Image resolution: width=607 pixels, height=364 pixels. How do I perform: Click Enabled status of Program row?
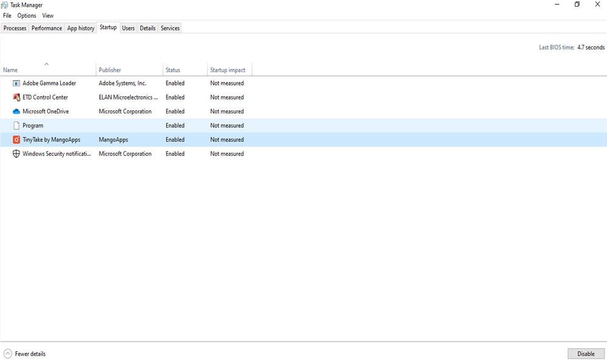[175, 126]
